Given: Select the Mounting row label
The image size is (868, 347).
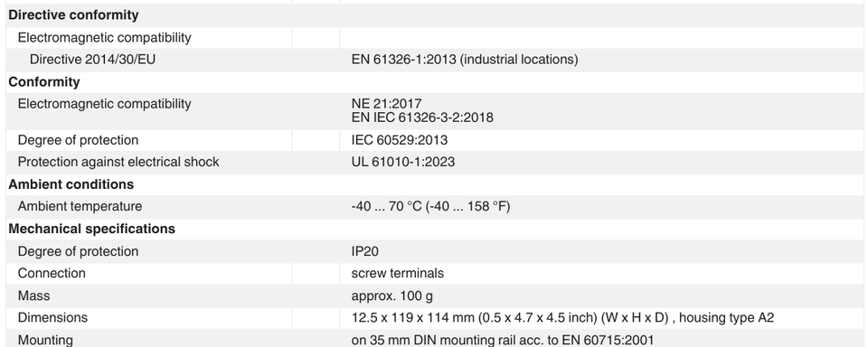Looking at the screenshot, I should click(x=45, y=340).
